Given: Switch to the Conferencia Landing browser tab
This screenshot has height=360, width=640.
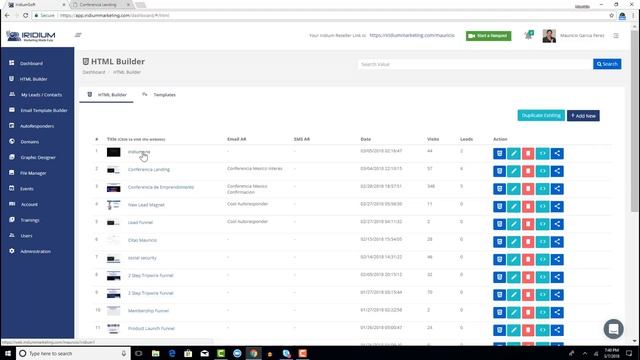Looking at the screenshot, I should (x=101, y=4).
